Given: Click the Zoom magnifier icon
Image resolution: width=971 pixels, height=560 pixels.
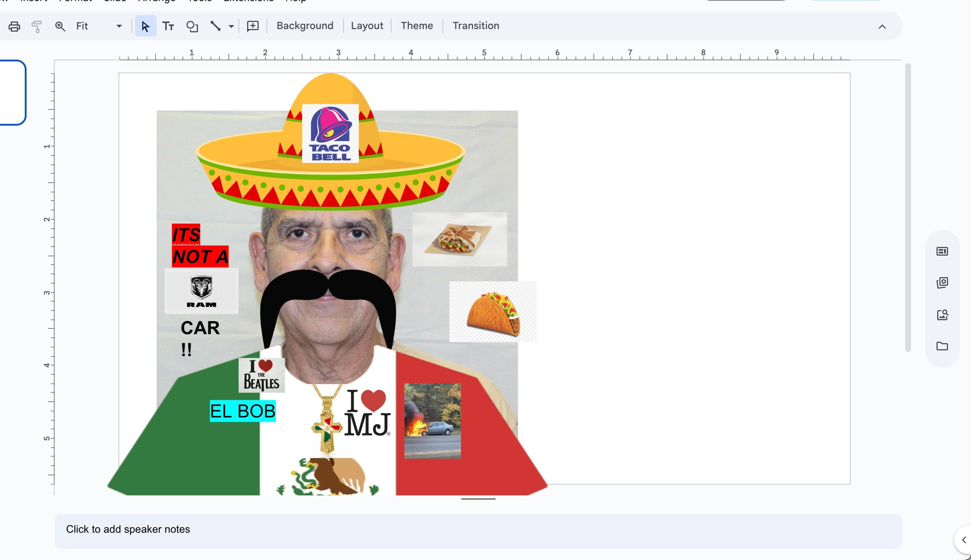Looking at the screenshot, I should (60, 26).
